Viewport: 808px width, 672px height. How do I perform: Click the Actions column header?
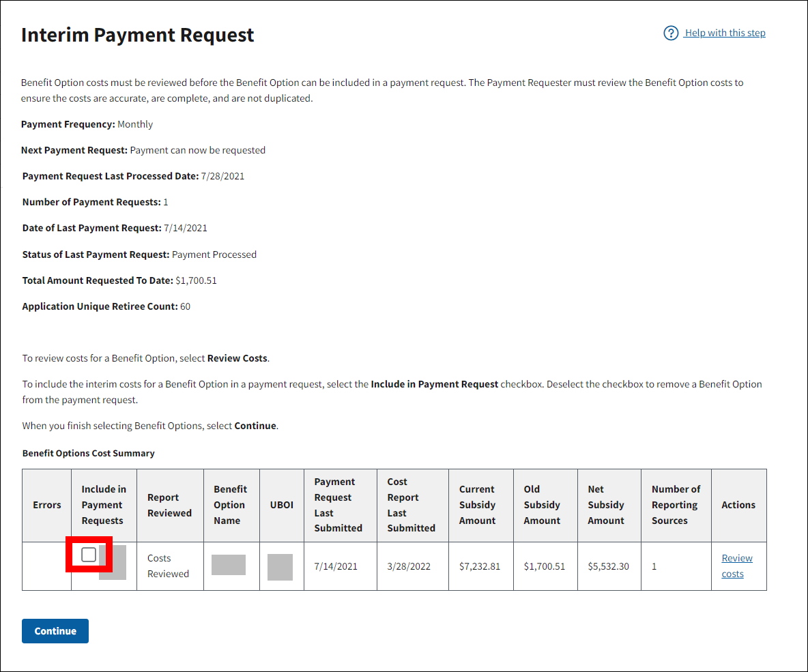(738, 505)
